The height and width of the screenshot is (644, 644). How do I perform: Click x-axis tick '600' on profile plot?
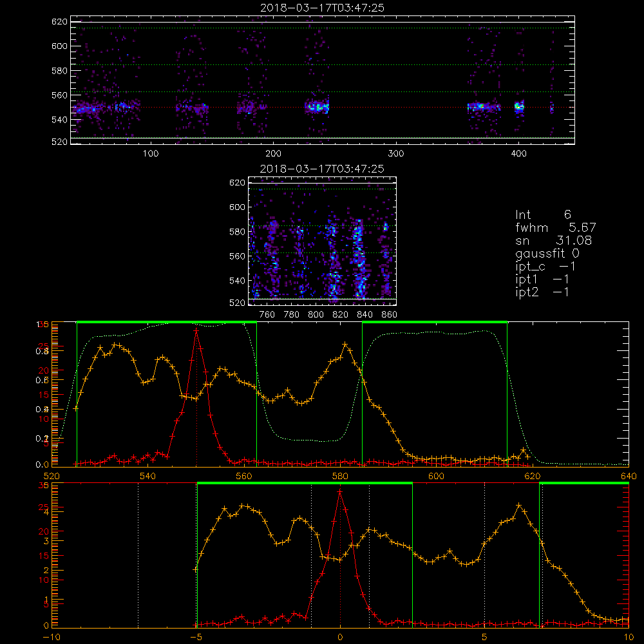(436, 476)
